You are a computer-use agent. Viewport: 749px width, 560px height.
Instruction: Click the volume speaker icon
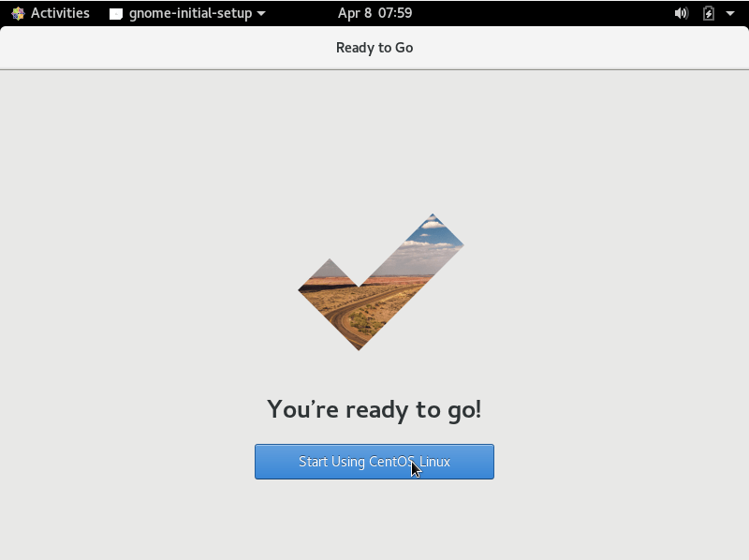pyautogui.click(x=682, y=13)
